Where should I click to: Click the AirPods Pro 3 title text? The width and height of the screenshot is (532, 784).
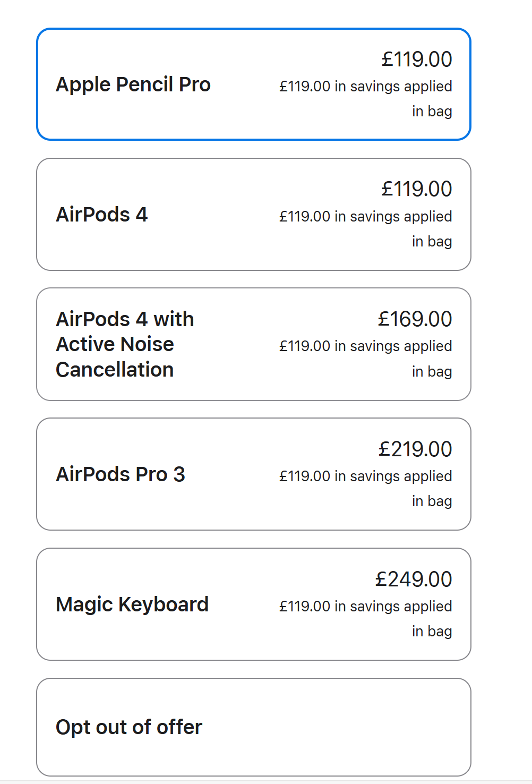pyautogui.click(x=121, y=474)
